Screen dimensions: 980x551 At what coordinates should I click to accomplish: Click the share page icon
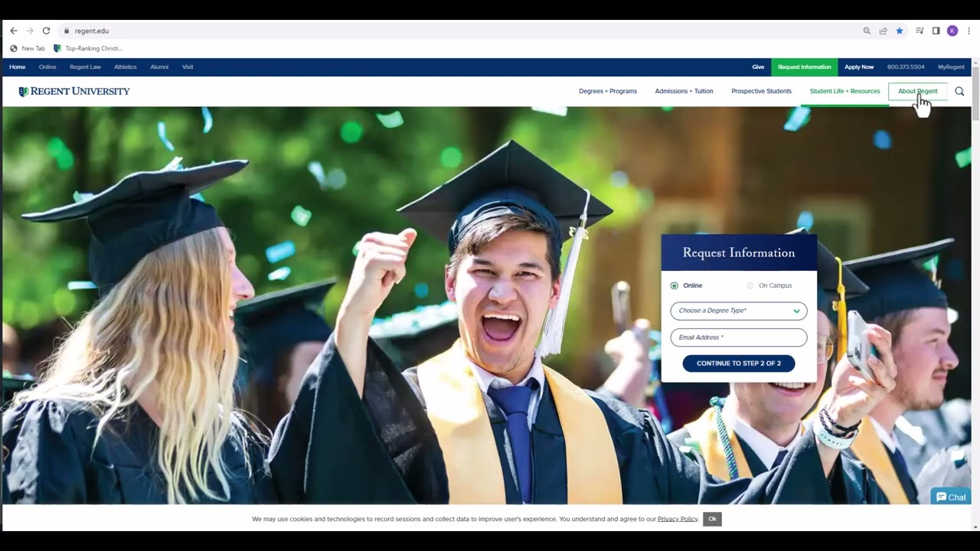click(x=883, y=31)
